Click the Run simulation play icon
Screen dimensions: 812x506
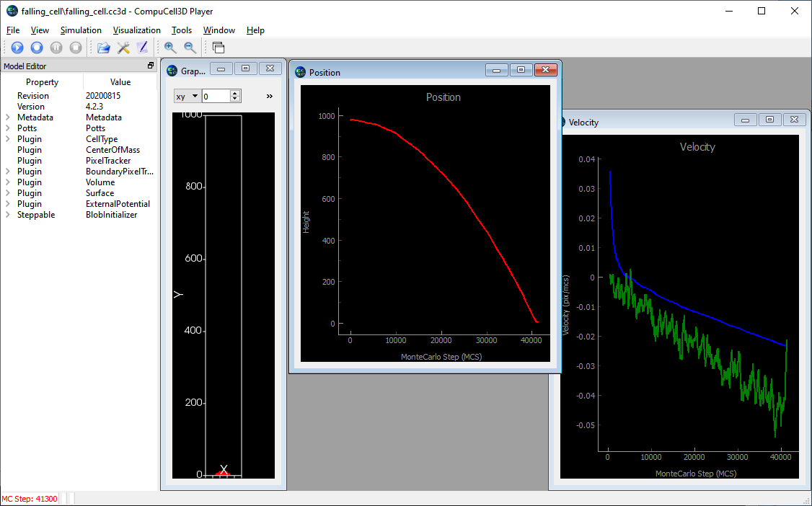point(17,48)
